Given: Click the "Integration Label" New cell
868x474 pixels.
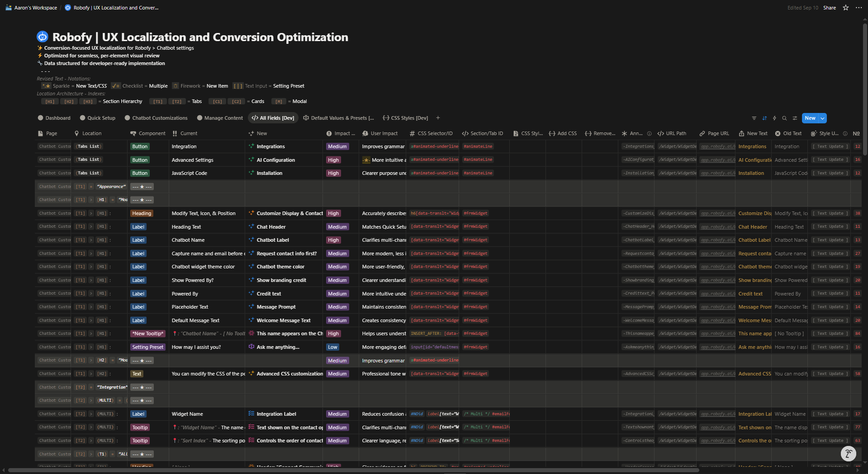Looking at the screenshot, I should (284, 414).
